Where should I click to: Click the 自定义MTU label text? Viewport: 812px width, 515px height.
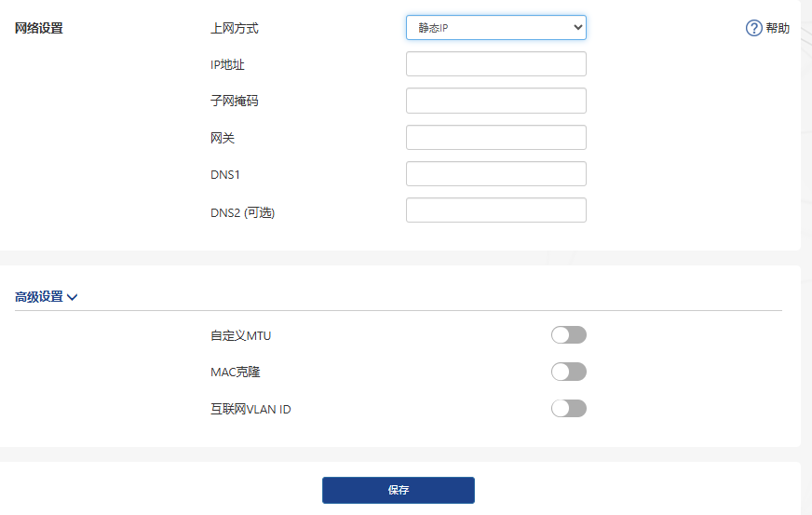coord(240,335)
